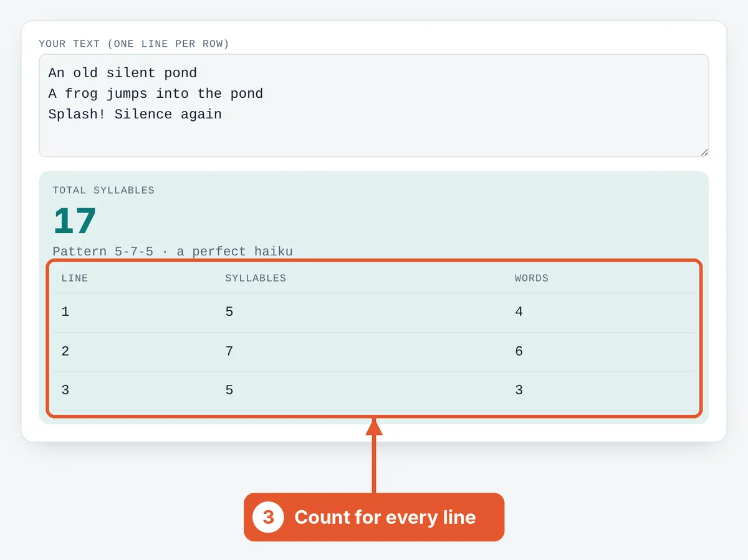748x560 pixels.
Task: Click the SYLLABLES column header
Action: pos(256,278)
